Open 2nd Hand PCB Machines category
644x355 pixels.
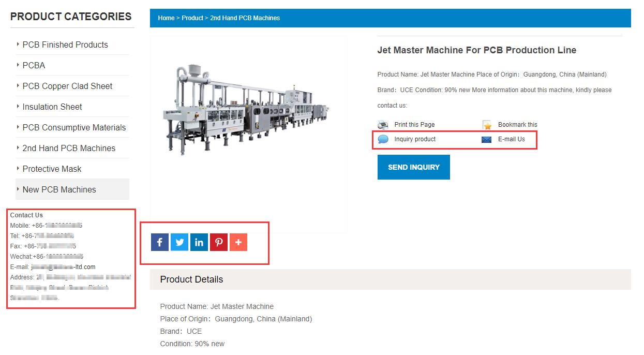(69, 148)
